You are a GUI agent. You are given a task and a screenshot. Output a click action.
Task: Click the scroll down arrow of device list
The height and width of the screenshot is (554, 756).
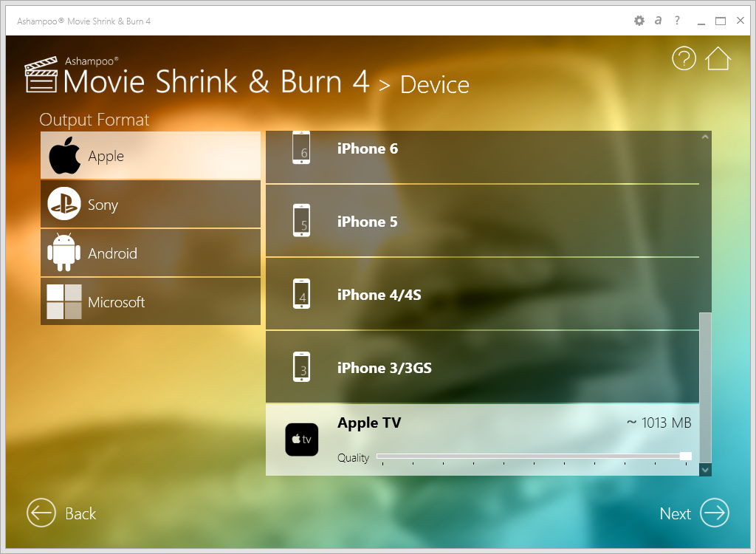click(705, 470)
